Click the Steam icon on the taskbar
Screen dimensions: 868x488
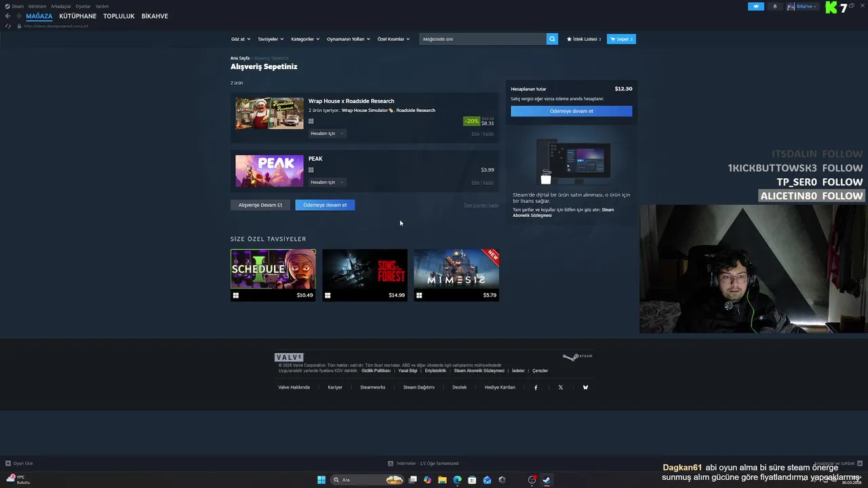click(x=547, y=480)
